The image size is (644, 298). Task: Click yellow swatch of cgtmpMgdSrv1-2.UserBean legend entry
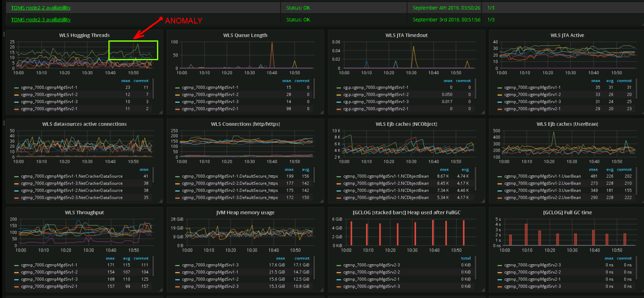point(500,183)
